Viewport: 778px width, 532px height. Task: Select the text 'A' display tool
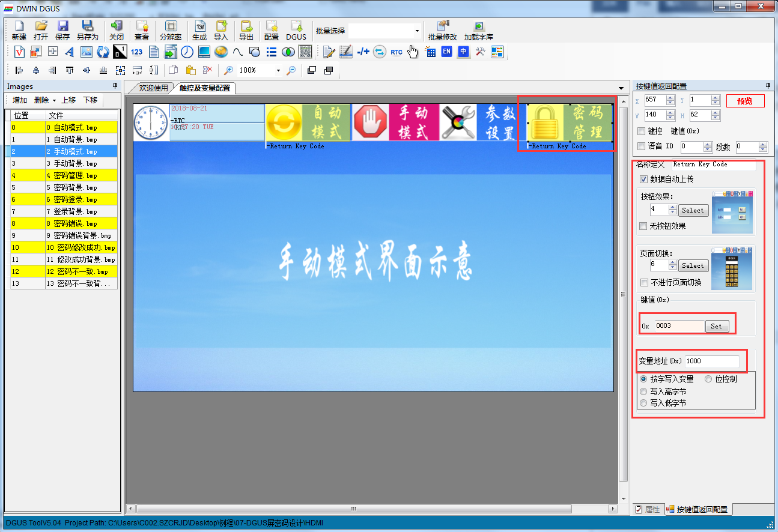69,52
